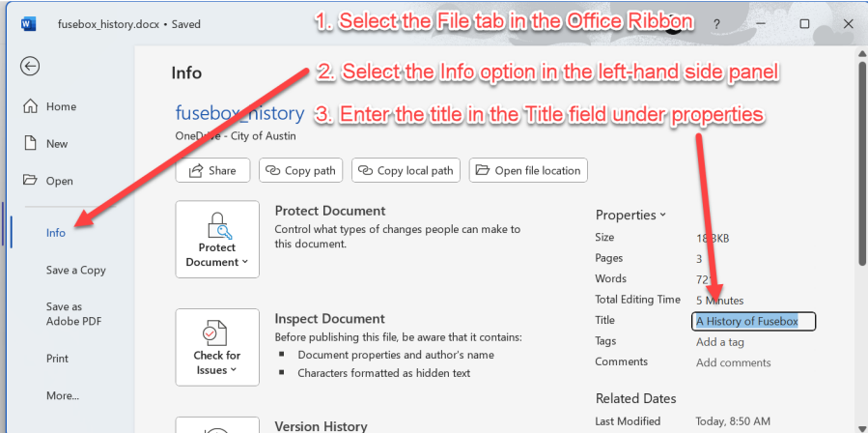
Task: Choose Save as Adobe PDF
Action: pos(73,314)
